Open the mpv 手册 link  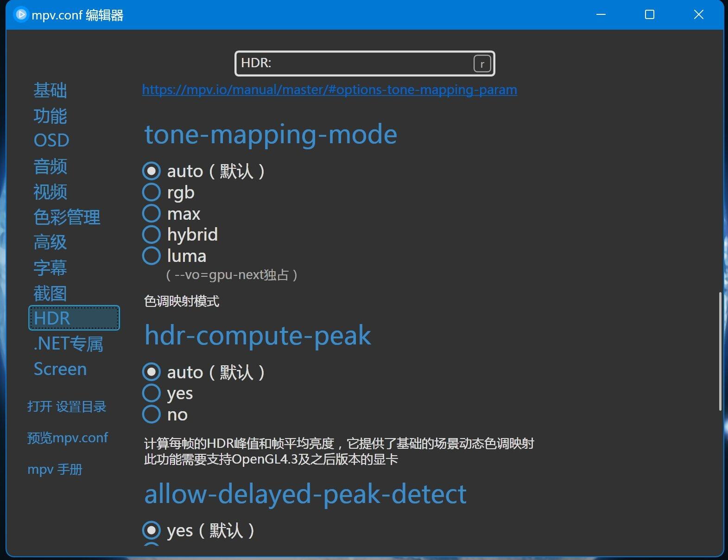[x=55, y=469]
